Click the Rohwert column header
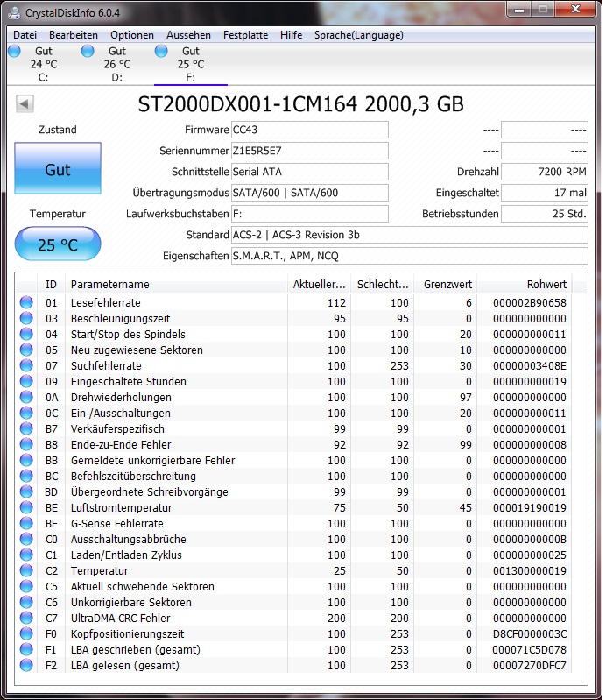 click(x=525, y=285)
